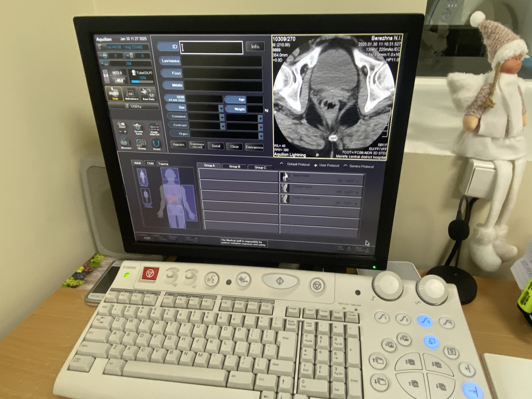Switch to the Group A tab
The width and height of the screenshot is (532, 399).
[209, 166]
